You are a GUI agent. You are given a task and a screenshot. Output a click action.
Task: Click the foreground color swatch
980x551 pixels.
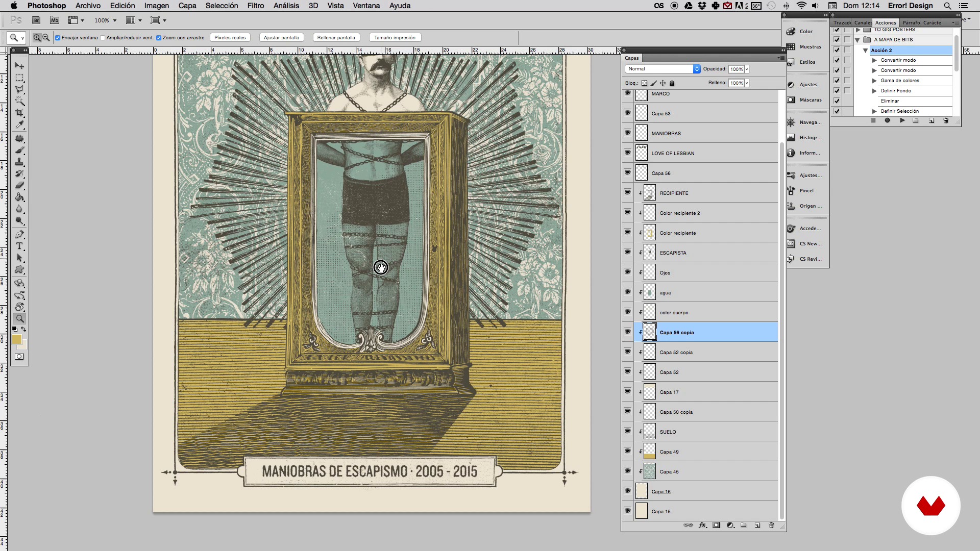[16, 340]
